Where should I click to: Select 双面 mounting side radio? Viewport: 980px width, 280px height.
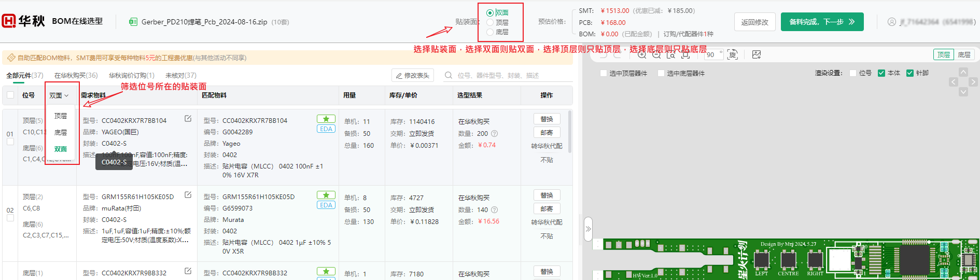pyautogui.click(x=490, y=13)
